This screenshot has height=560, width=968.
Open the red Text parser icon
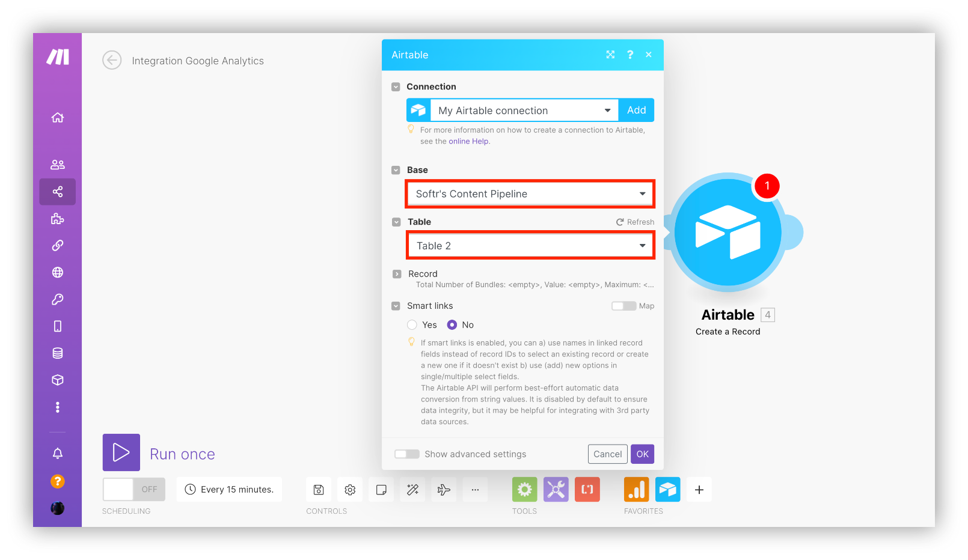tap(587, 490)
